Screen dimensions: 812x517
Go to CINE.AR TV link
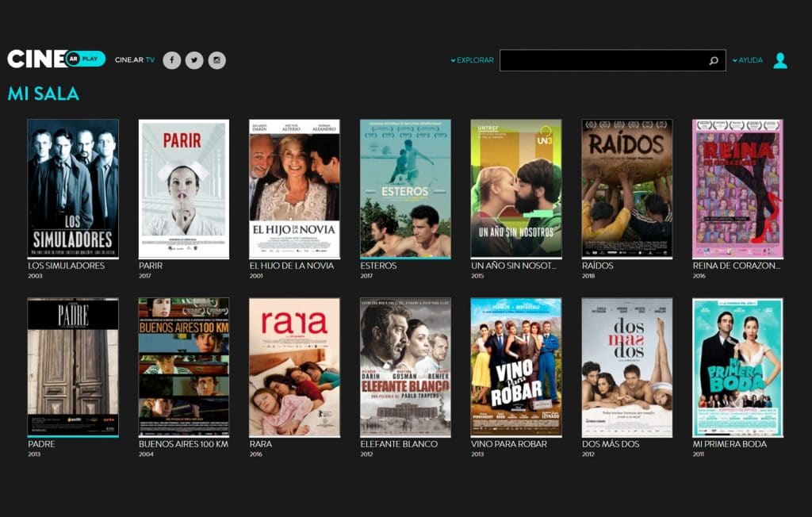pos(135,60)
